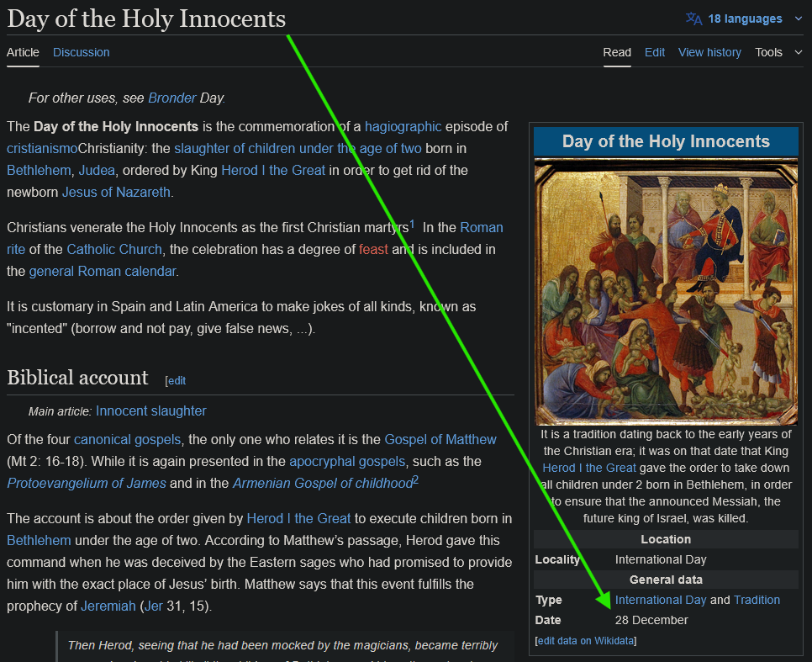812x662 pixels.
Task: Open the apocryphal gospels link
Action: (347, 461)
